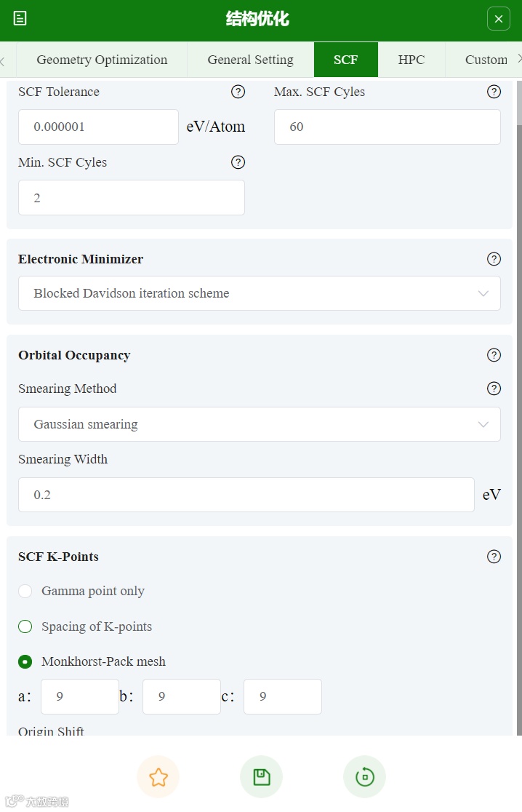This screenshot has width=522, height=812.
Task: Open the Smearing Method dropdown
Action: coord(260,424)
